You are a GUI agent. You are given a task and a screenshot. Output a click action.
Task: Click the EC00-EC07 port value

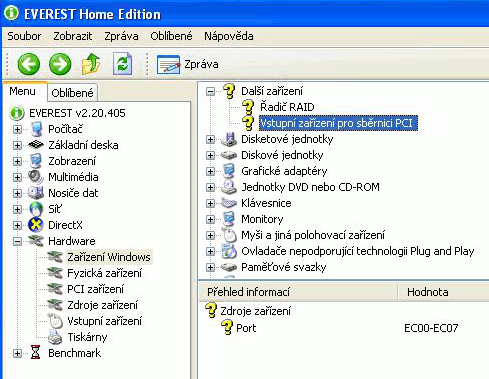pyautogui.click(x=431, y=328)
